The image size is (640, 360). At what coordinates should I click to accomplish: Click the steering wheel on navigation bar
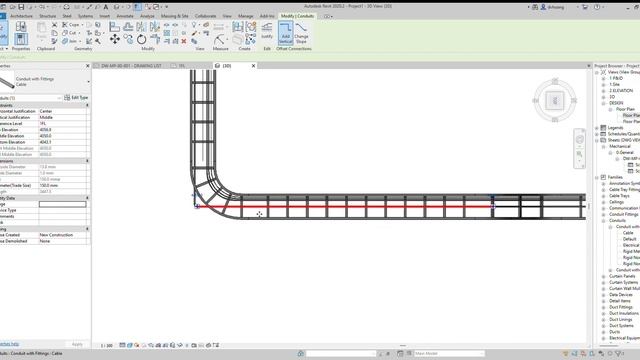579,139
